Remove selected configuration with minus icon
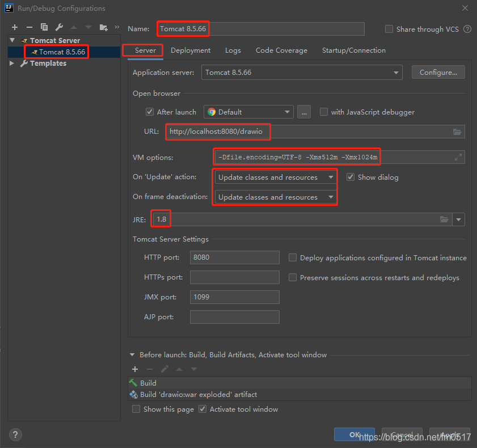 [x=29, y=27]
